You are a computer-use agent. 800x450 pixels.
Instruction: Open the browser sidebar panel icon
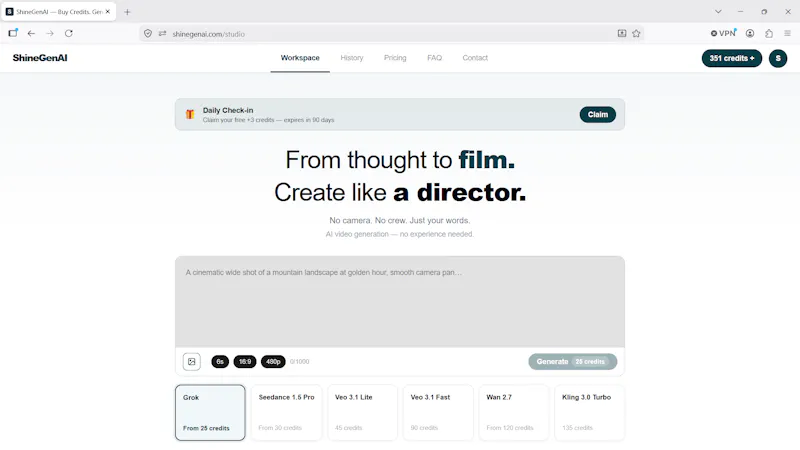13,33
